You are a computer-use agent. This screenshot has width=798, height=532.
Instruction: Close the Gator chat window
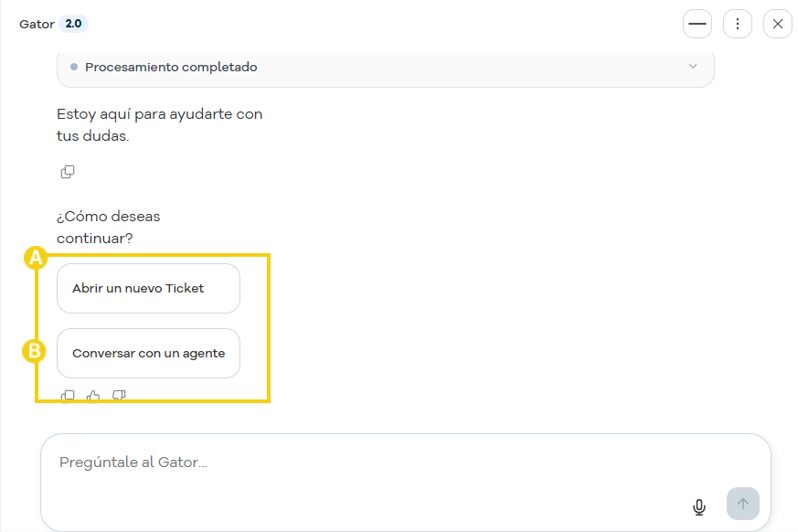(778, 24)
